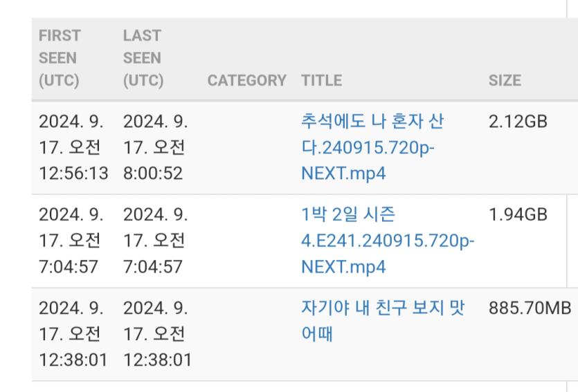The image size is (578, 392).
Task: Click the CATEGORY column header
Action: click(247, 80)
